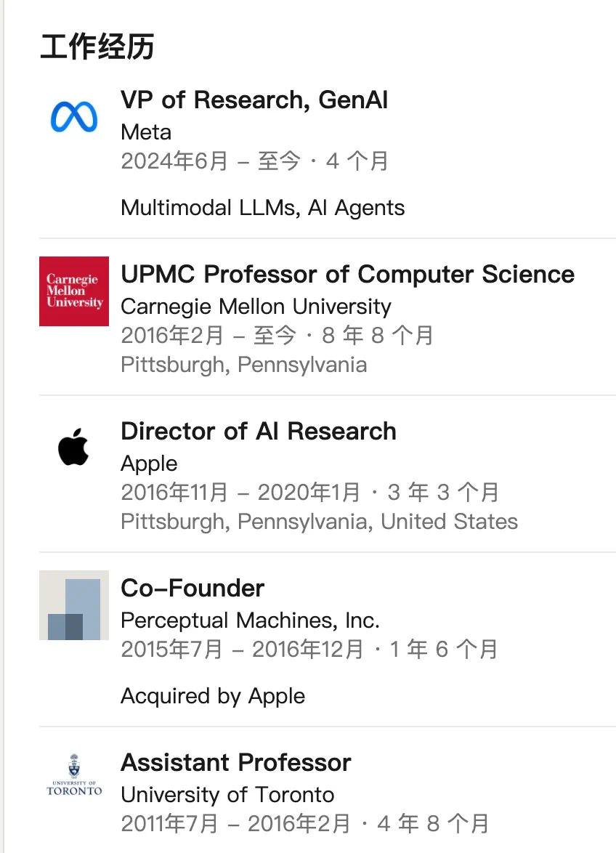616x853 pixels.
Task: Open UPMC Professor of Computer Science entry
Action: pyautogui.click(x=347, y=275)
